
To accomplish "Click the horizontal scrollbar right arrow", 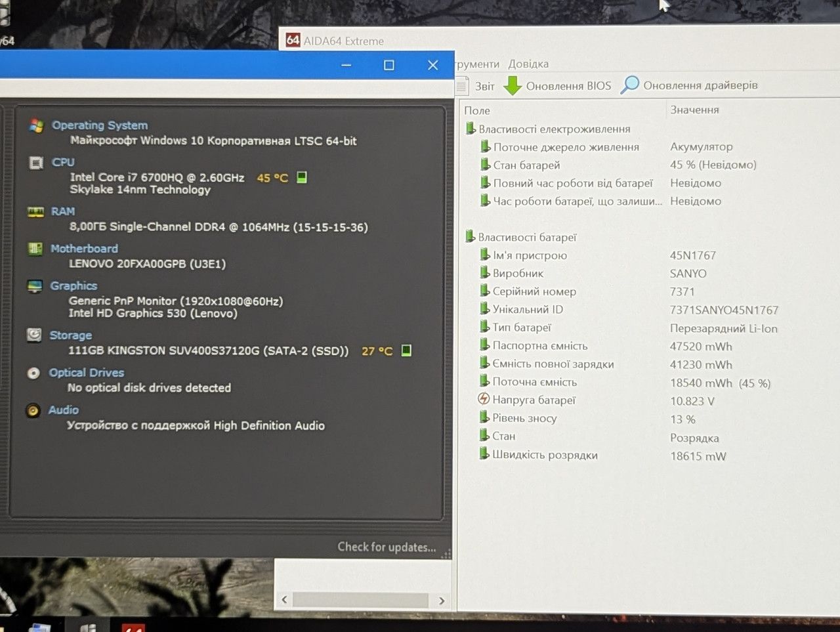I will click(x=442, y=600).
